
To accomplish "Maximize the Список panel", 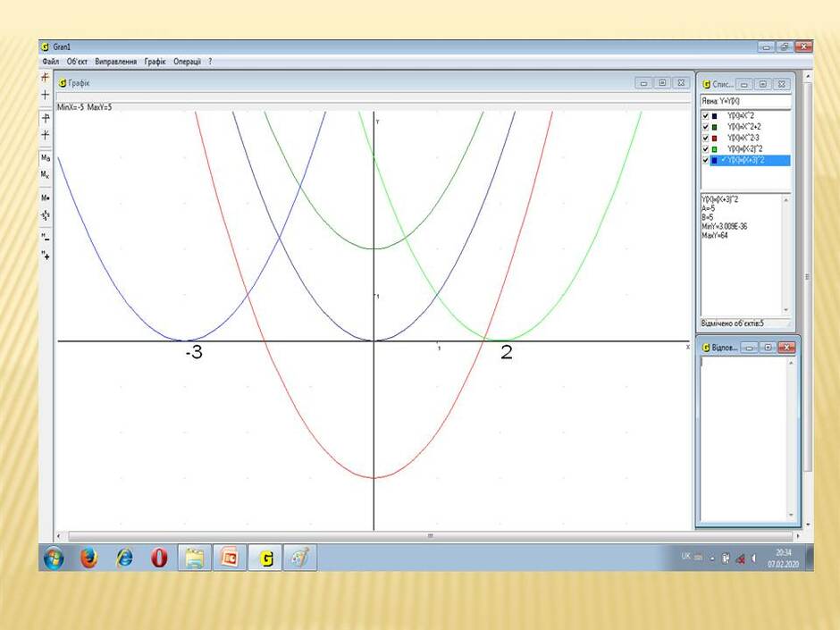I will (763, 85).
